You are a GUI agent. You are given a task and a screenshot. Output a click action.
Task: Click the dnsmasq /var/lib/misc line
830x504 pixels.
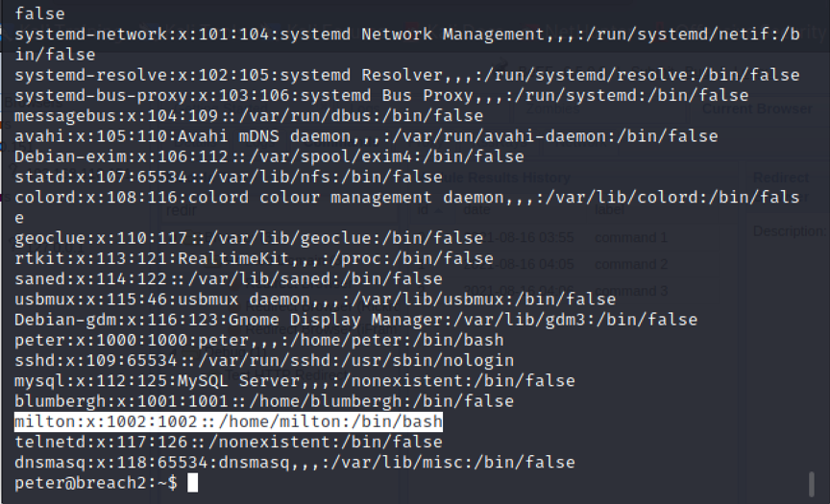(x=295, y=463)
